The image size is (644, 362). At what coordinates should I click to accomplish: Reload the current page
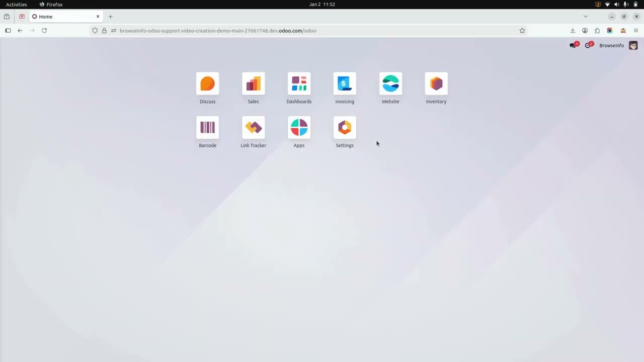coord(44,31)
